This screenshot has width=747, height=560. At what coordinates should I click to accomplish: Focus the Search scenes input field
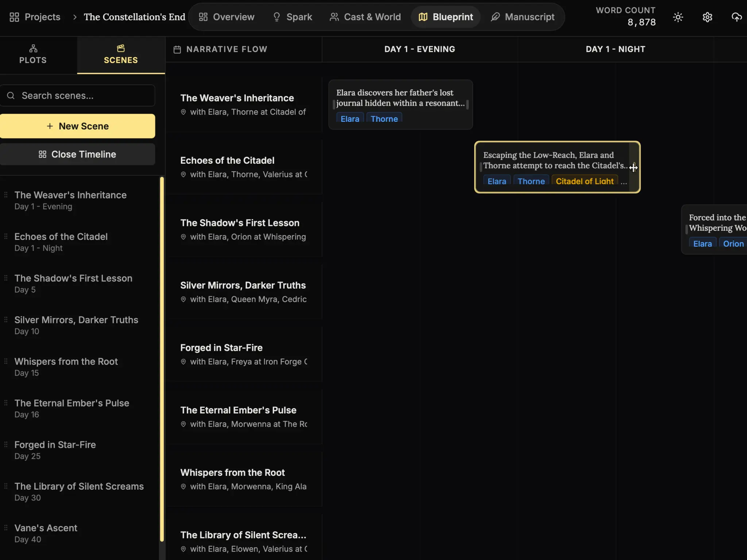pos(84,96)
